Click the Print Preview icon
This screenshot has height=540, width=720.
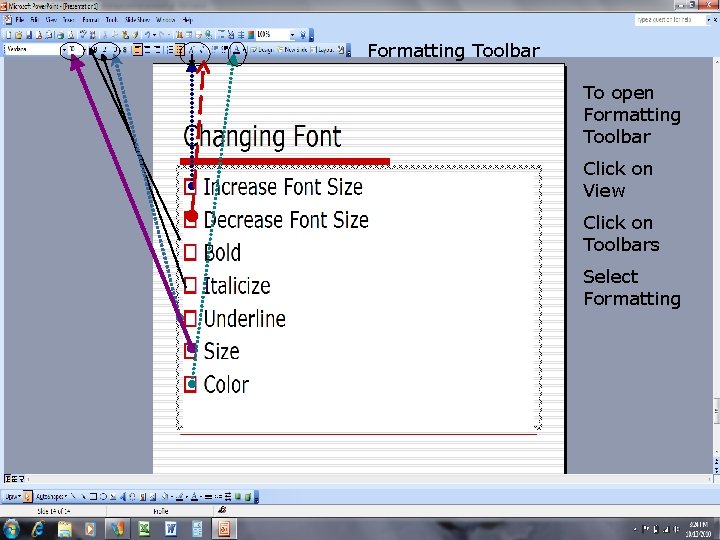[x=71, y=35]
